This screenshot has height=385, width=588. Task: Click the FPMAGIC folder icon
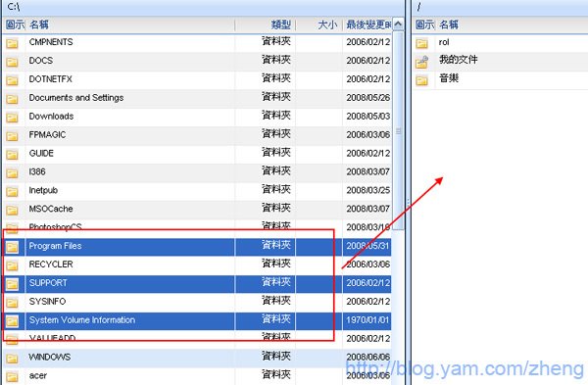point(12,136)
